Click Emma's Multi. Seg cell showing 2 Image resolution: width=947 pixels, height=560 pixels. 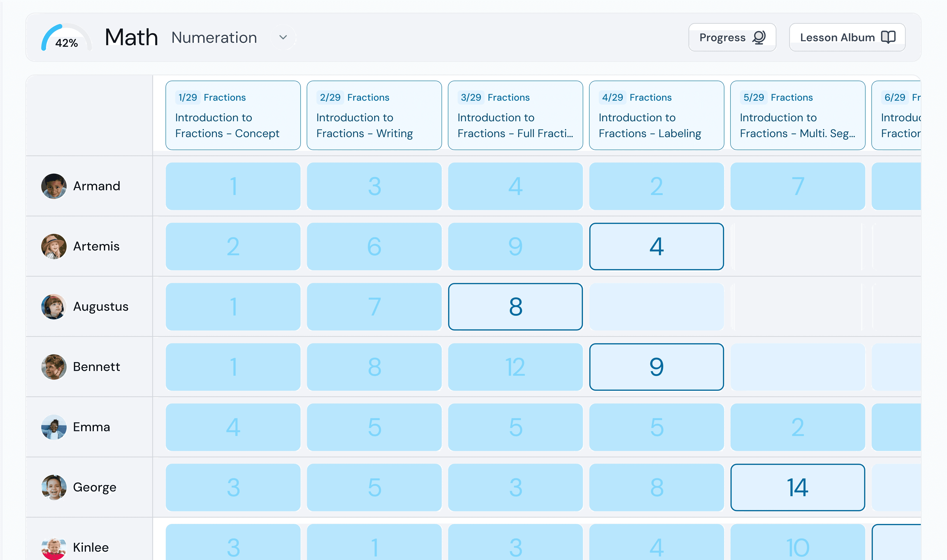(x=798, y=427)
